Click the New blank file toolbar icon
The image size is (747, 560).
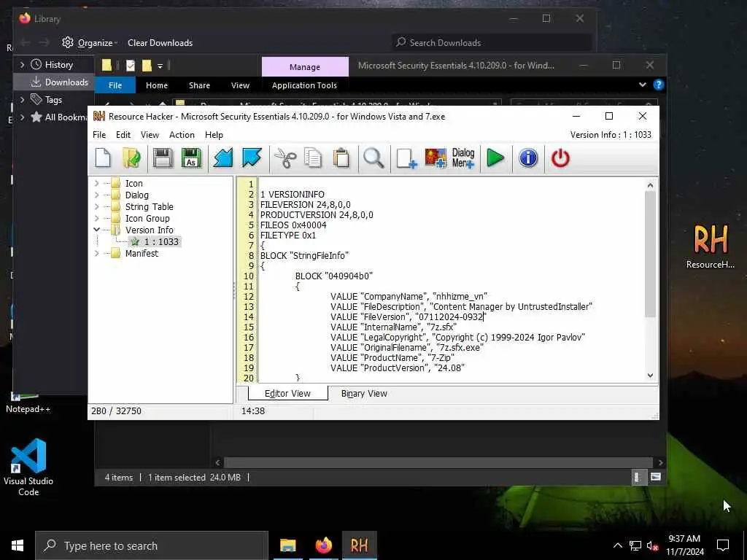103,158
